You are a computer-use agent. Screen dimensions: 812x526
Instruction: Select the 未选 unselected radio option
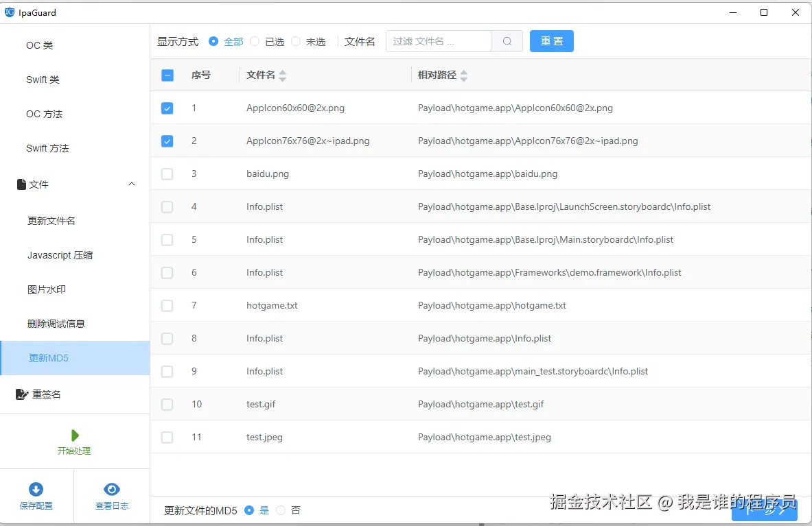click(295, 41)
